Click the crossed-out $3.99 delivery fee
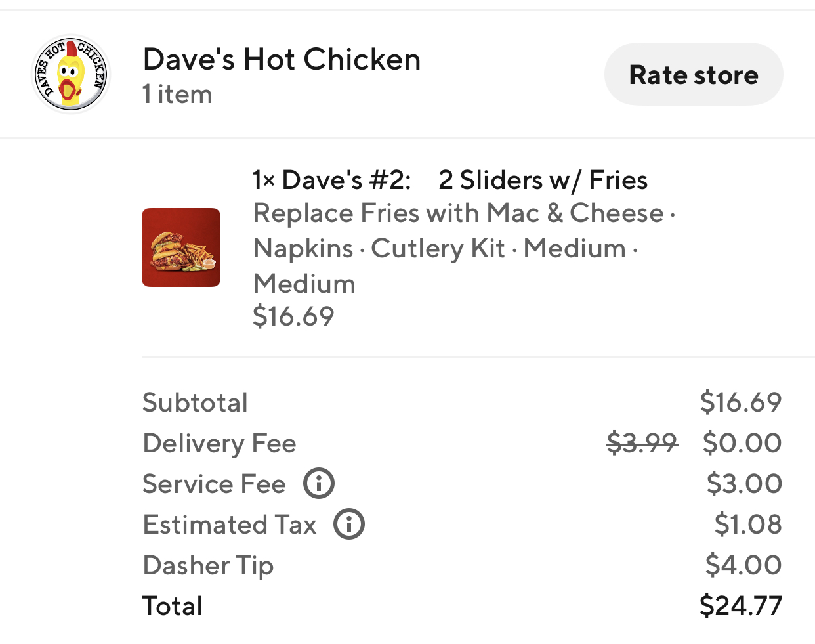 [642, 443]
